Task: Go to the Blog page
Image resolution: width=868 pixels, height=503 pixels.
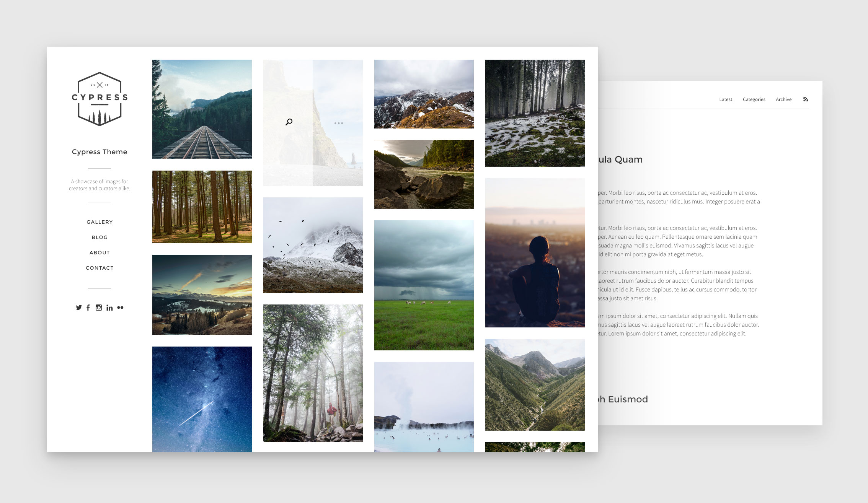Action: 100,237
